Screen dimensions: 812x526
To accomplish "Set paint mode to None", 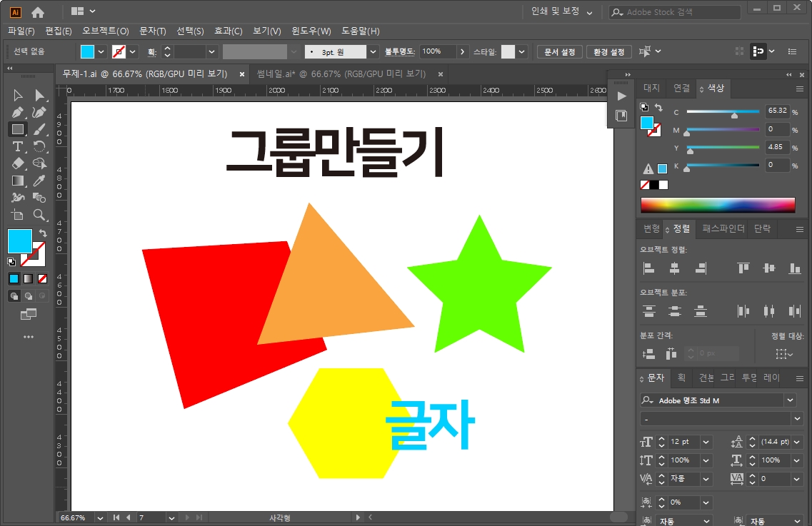I will tap(42, 279).
